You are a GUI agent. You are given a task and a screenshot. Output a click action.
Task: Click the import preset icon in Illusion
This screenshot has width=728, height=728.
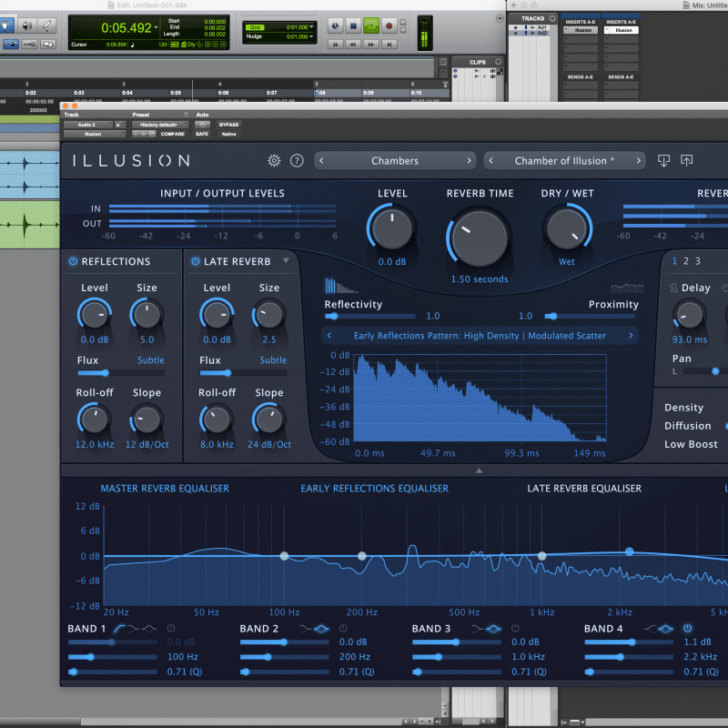664,161
